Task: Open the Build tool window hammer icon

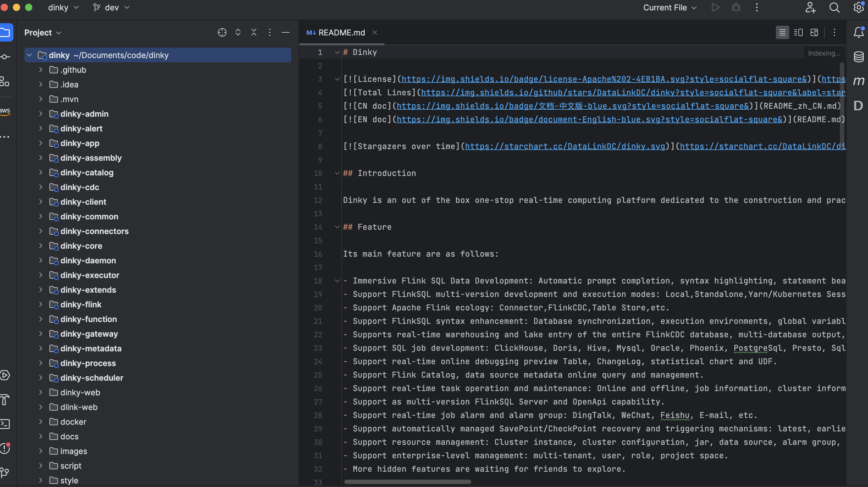Action: click(x=5, y=399)
